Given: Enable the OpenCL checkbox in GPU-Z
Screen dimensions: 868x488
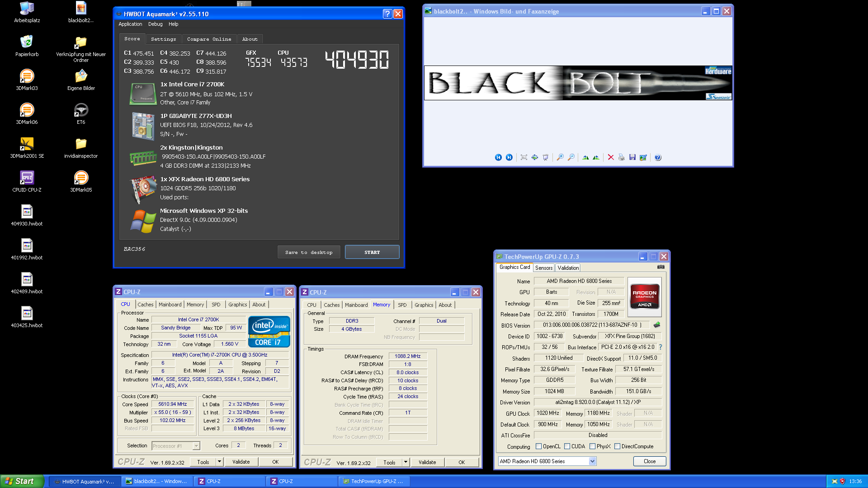Looking at the screenshot, I should (x=538, y=446).
